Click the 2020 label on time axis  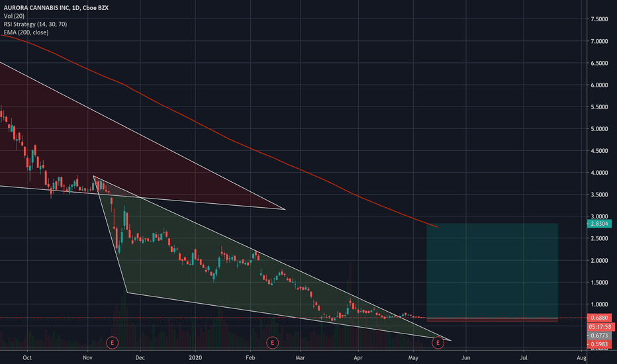(x=195, y=357)
